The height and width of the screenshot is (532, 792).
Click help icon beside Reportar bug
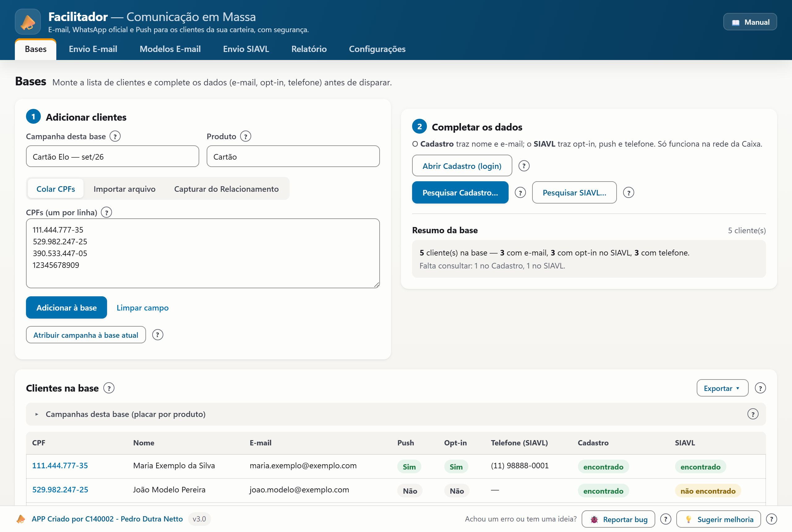(665, 519)
